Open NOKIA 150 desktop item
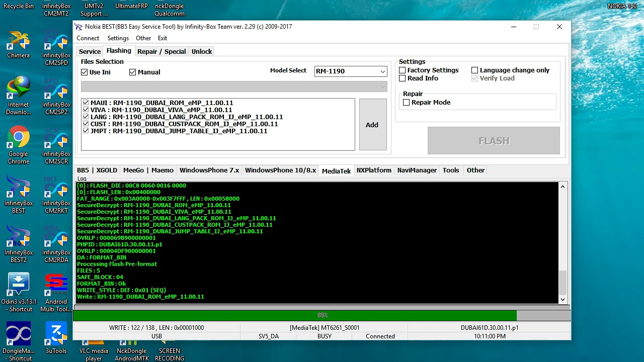 pyautogui.click(x=622, y=6)
